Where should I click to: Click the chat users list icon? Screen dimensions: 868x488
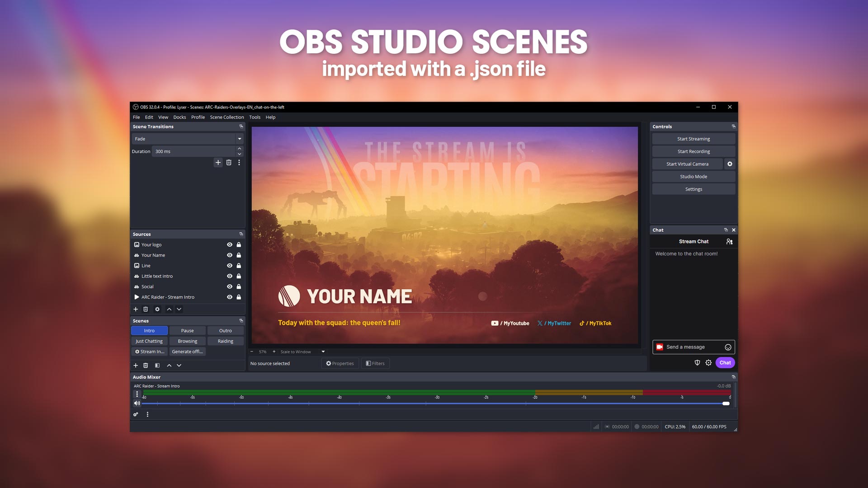point(729,242)
